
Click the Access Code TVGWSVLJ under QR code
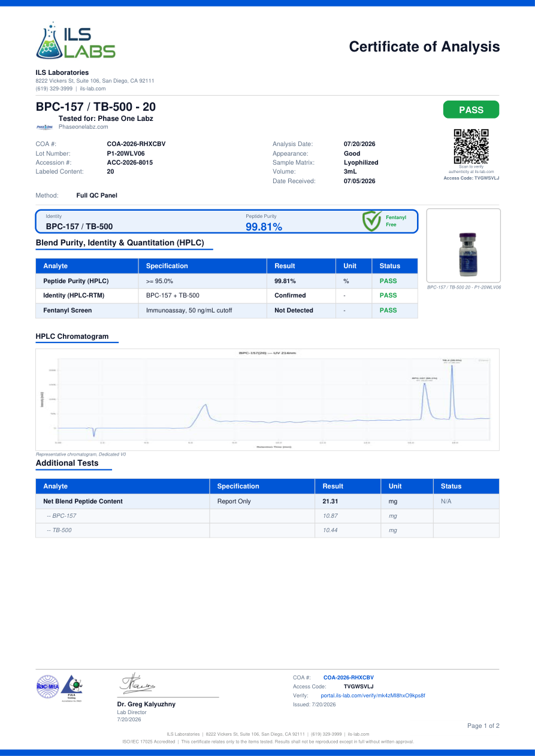point(471,178)
